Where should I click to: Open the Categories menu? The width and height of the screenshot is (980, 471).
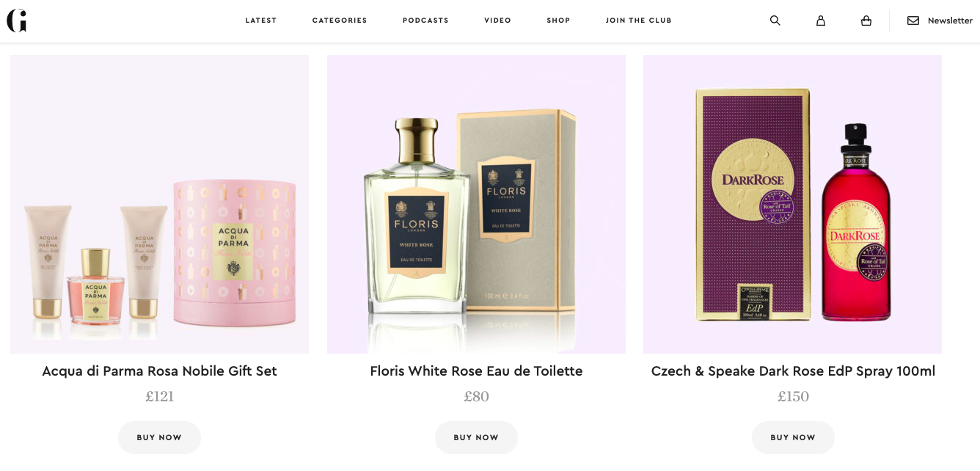pyautogui.click(x=340, y=21)
